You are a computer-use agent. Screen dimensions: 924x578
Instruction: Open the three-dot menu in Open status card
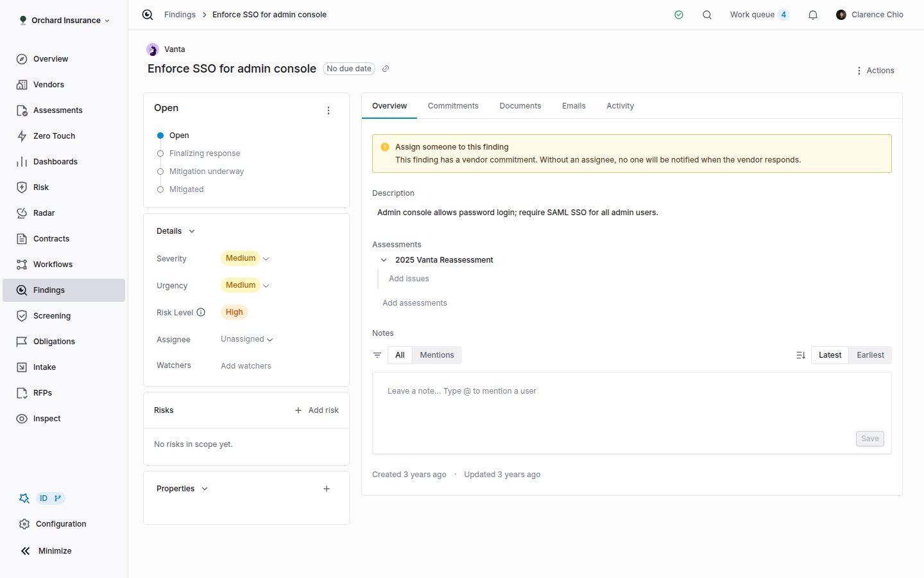329,110
